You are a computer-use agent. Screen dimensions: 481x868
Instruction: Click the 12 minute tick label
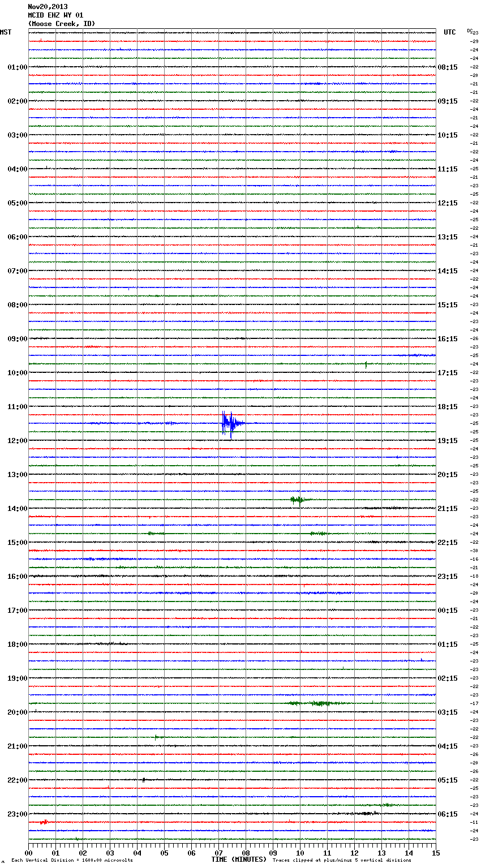click(x=355, y=853)
